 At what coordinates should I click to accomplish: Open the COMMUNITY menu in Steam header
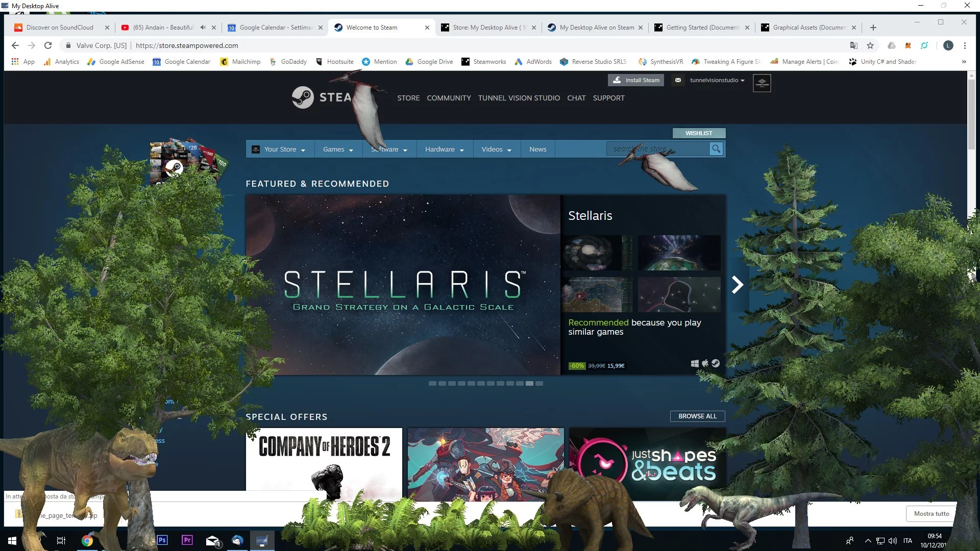[x=449, y=98]
